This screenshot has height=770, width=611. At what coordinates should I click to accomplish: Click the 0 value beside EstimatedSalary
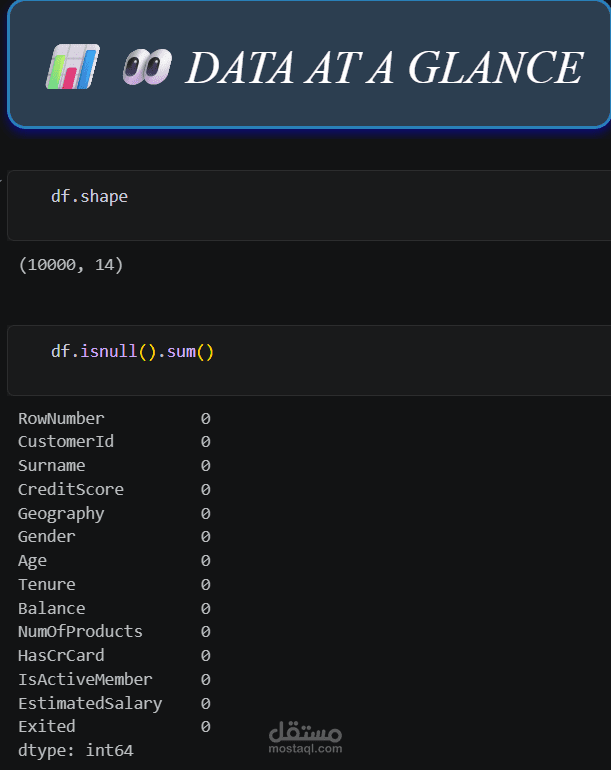[x=205, y=704]
